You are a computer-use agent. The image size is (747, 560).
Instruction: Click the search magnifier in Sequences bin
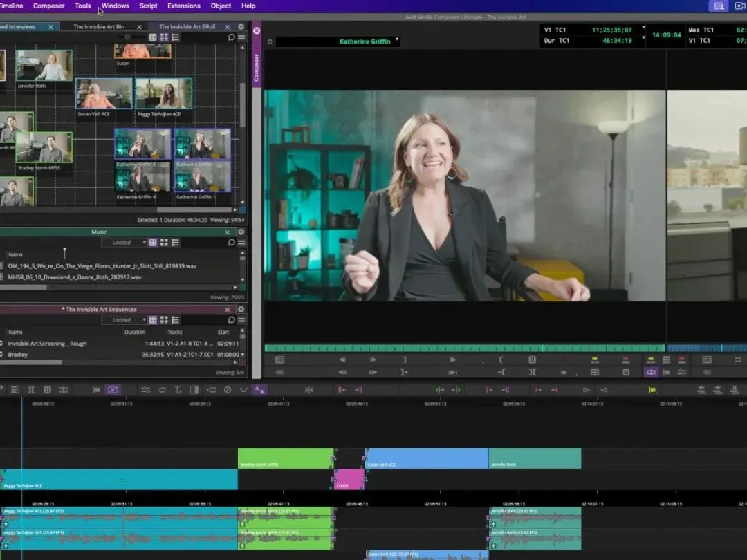(232, 320)
